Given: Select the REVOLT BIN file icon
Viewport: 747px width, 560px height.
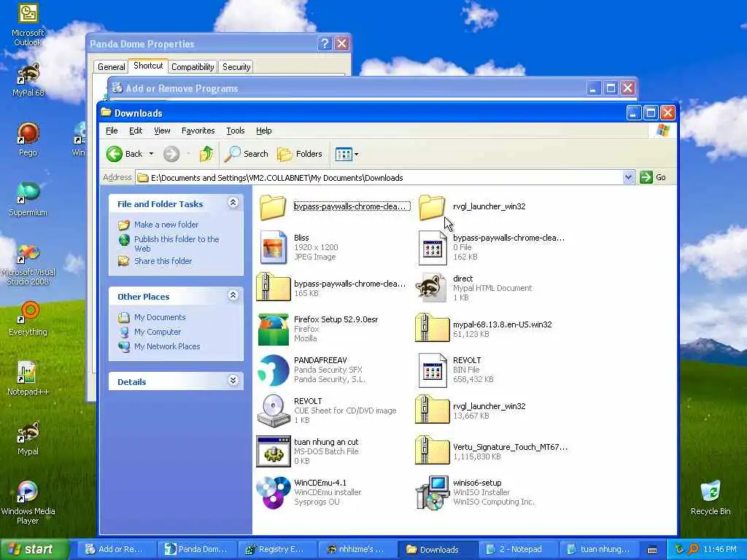Looking at the screenshot, I should coord(432,370).
